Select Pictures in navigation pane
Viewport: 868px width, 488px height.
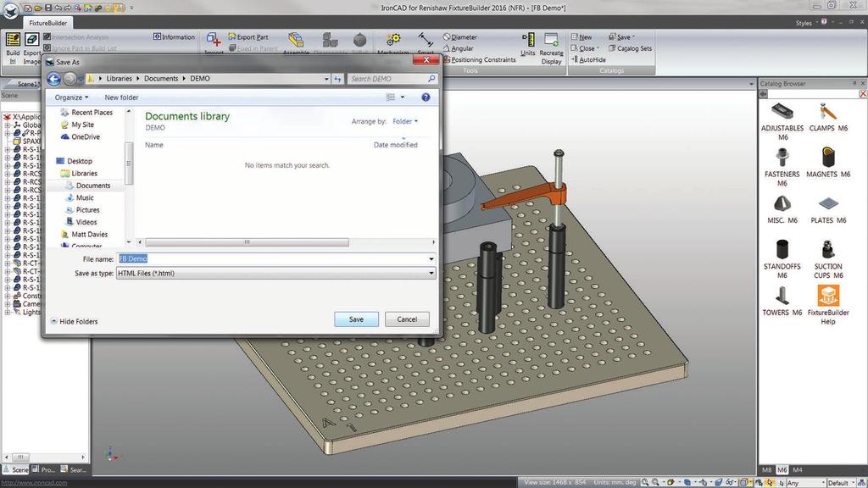[x=83, y=210]
